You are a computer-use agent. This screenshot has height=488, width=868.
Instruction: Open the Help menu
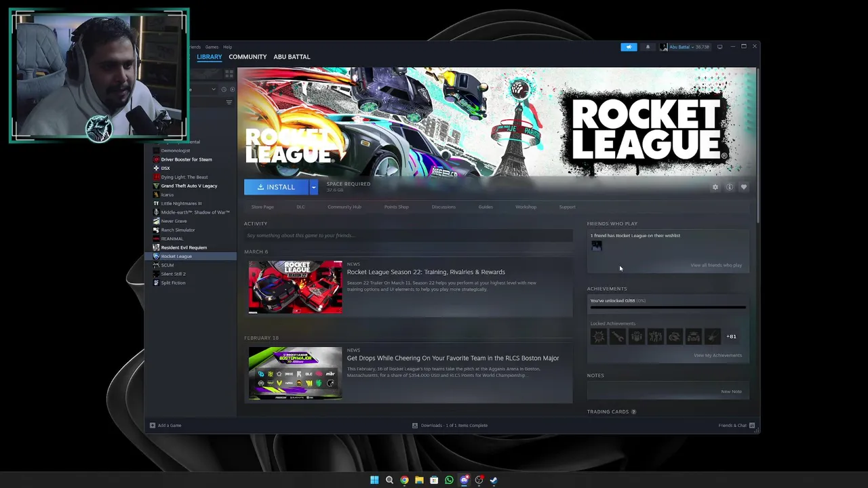228,47
